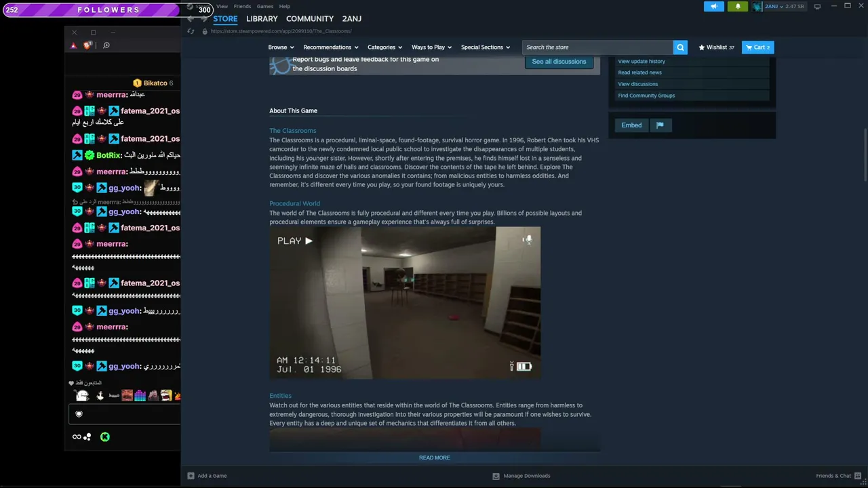This screenshot has height=488, width=868.
Task: Click the Embed button
Action: pos(631,125)
